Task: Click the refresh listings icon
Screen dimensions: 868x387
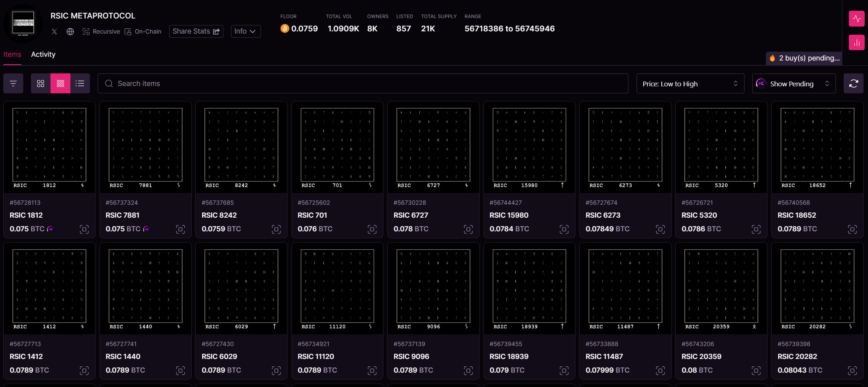Action: [853, 84]
